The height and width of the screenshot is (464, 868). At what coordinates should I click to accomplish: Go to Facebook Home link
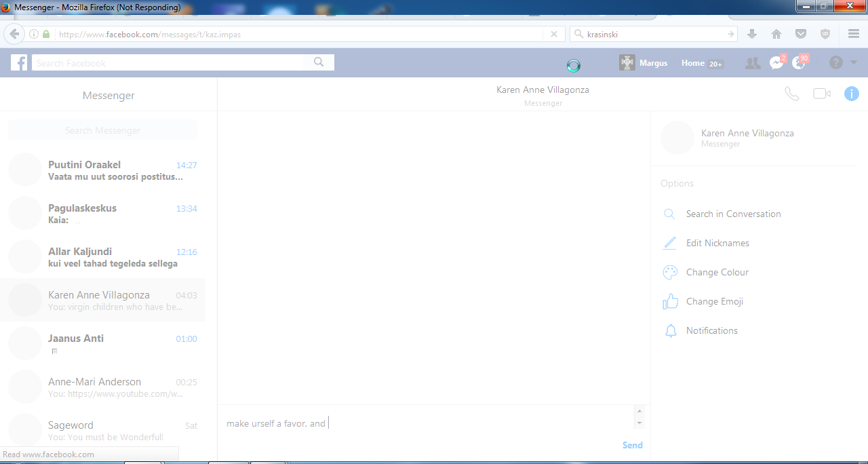tap(693, 62)
